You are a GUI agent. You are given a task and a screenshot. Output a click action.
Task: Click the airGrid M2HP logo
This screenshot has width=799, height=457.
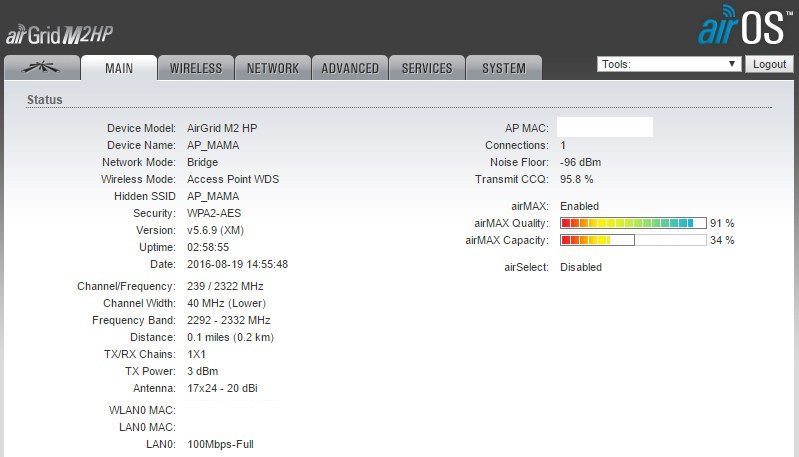click(x=59, y=35)
